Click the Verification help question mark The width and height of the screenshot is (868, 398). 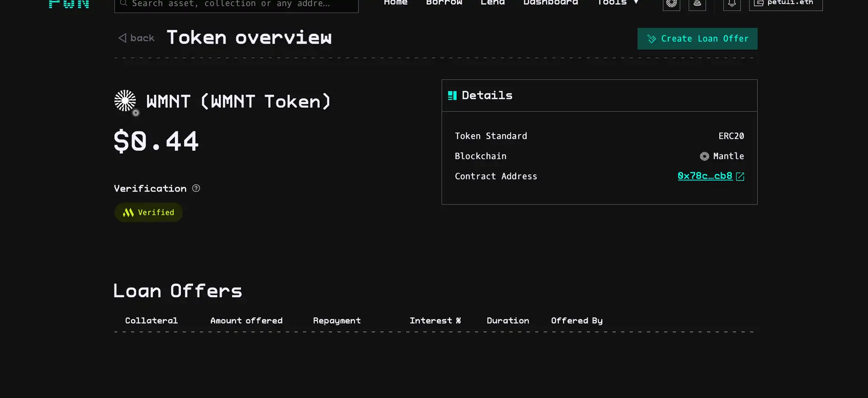click(196, 188)
